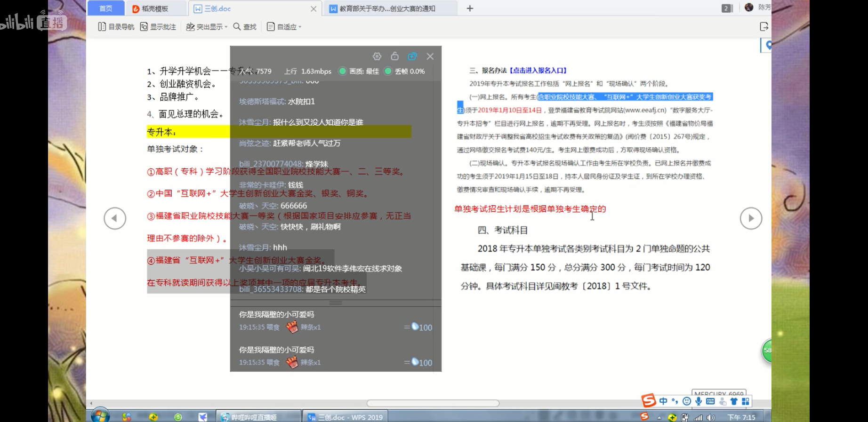Open the 目录导航 navigation pane
Viewport: 868px width, 422px height.
click(116, 27)
